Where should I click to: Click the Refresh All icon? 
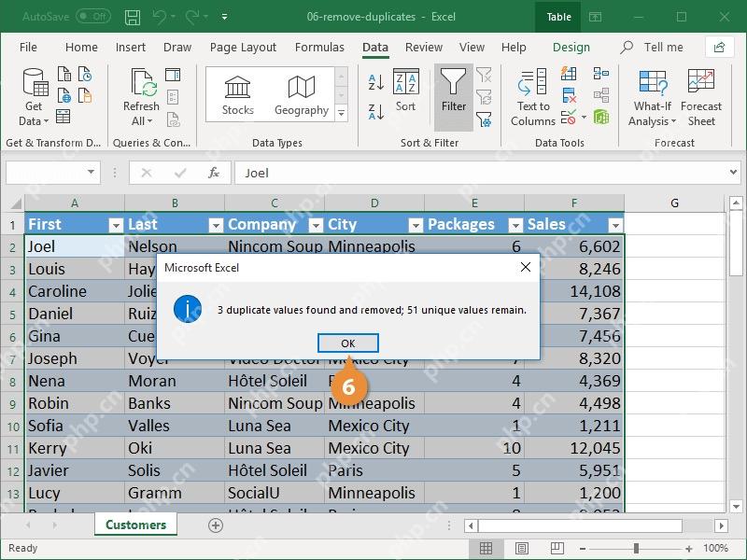[x=141, y=97]
